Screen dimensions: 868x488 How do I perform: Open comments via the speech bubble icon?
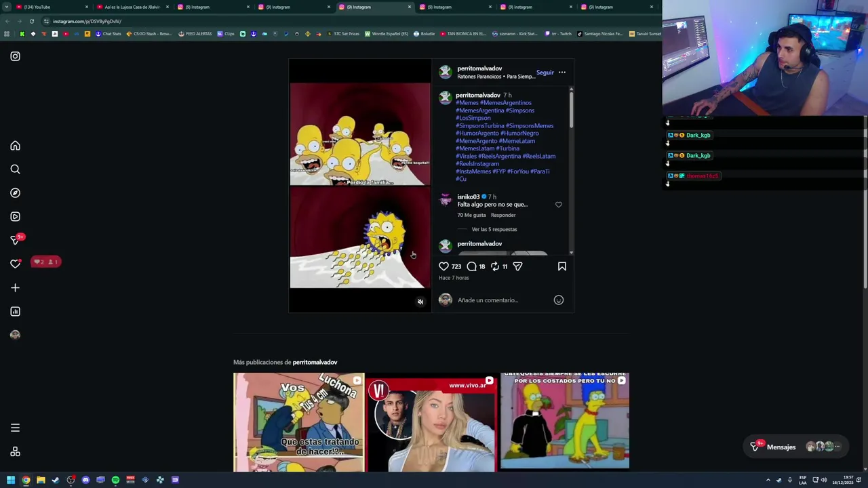click(471, 266)
